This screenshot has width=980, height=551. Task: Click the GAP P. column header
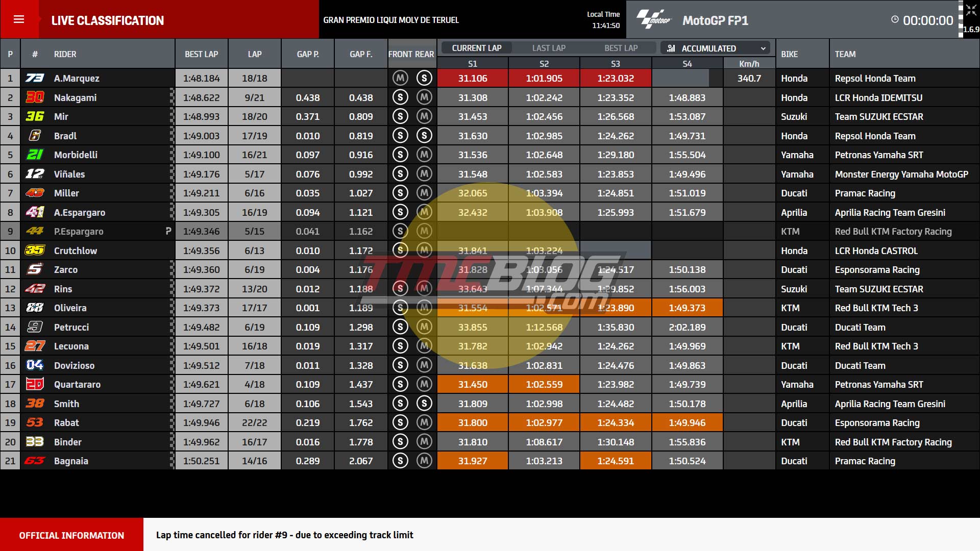point(308,54)
